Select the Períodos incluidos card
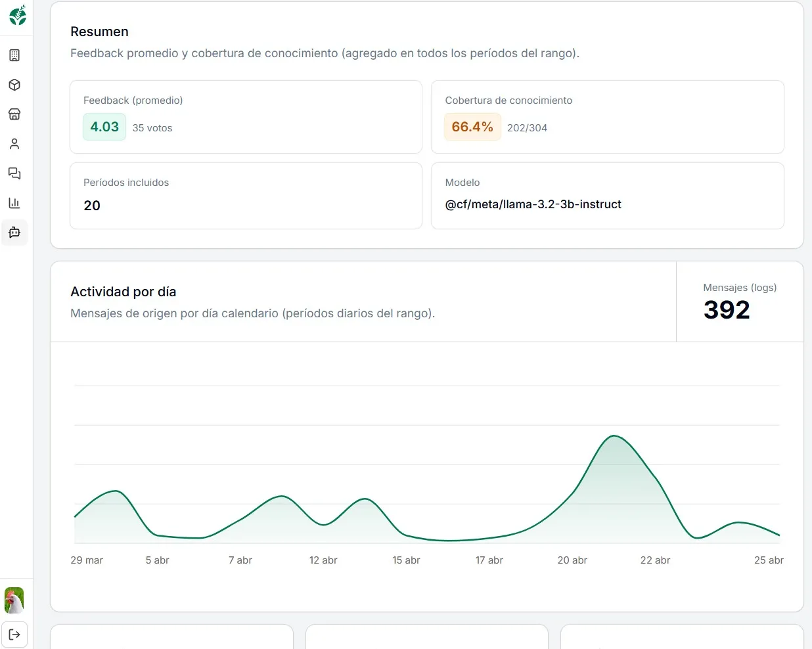Screen dimensions: 812x649 [x=246, y=195]
